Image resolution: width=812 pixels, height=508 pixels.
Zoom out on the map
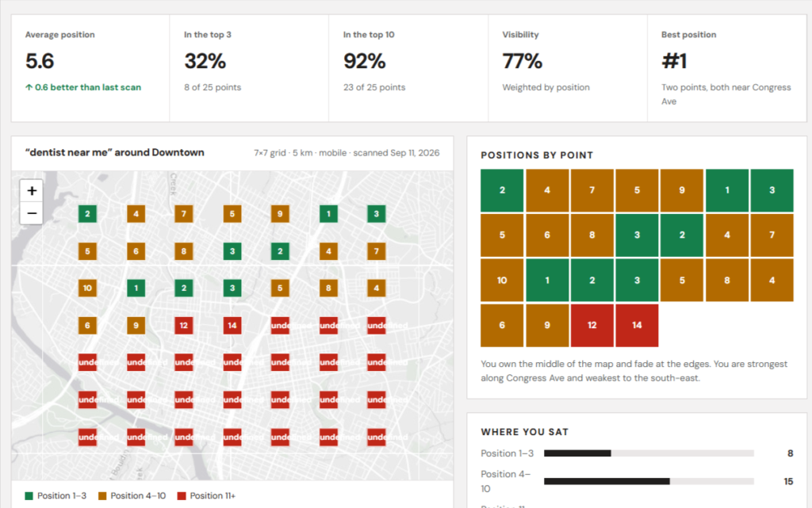[32, 213]
